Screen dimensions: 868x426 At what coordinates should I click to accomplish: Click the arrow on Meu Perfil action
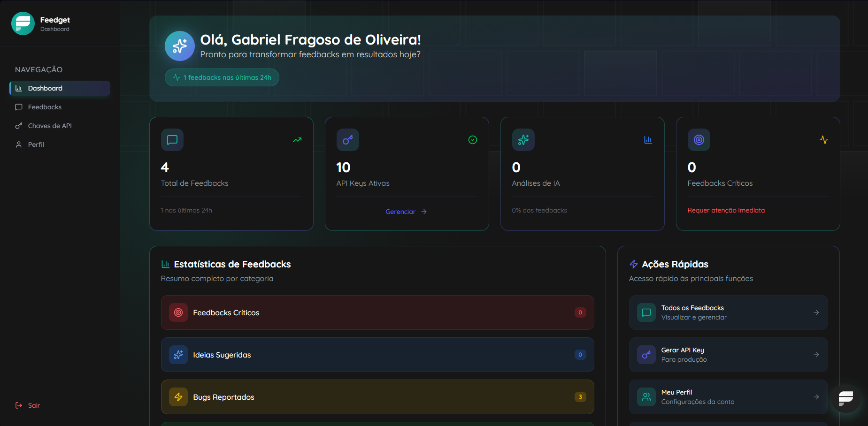816,397
